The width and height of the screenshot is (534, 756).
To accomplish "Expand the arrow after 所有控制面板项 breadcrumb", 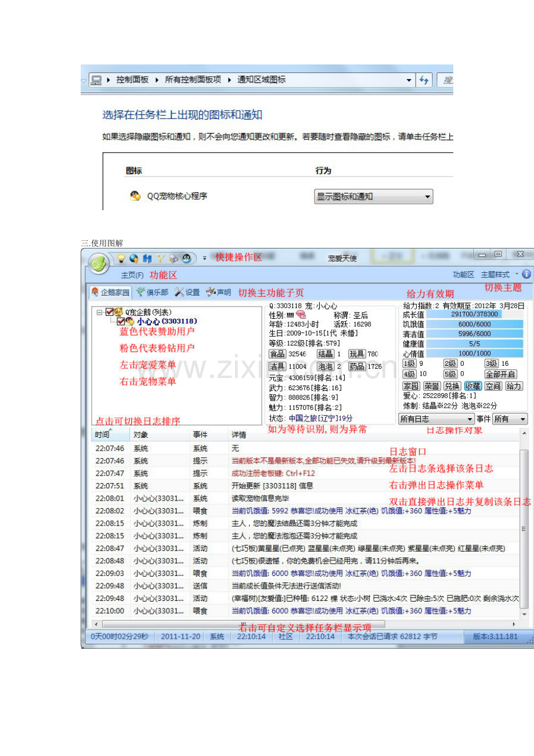I will tap(229, 80).
